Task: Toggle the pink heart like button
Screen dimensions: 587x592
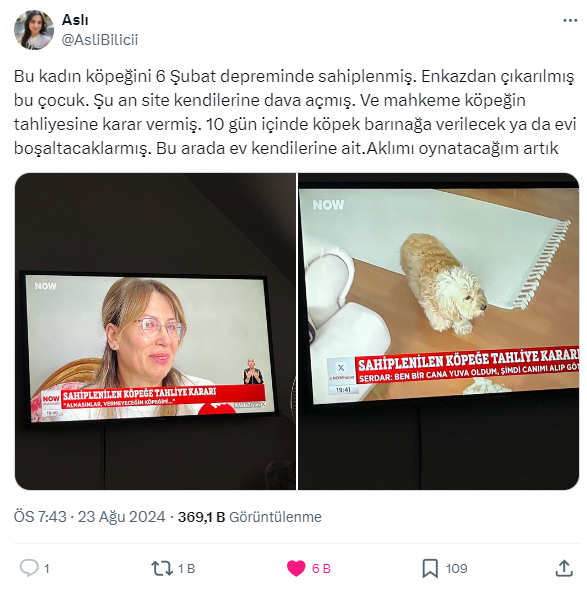Action: coord(296,568)
